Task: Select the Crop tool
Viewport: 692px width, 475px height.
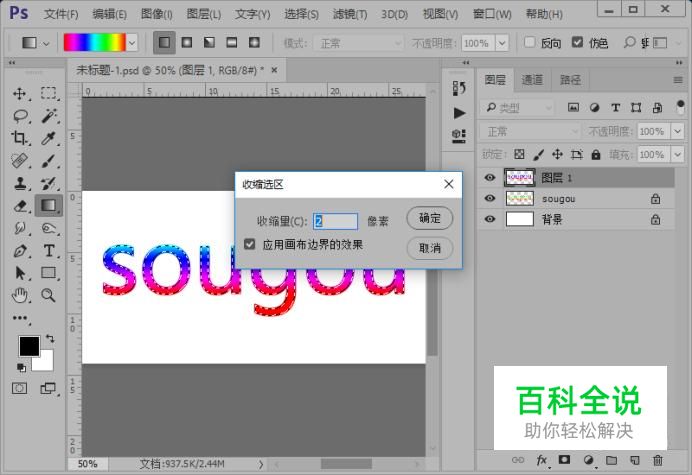Action: [x=19, y=139]
